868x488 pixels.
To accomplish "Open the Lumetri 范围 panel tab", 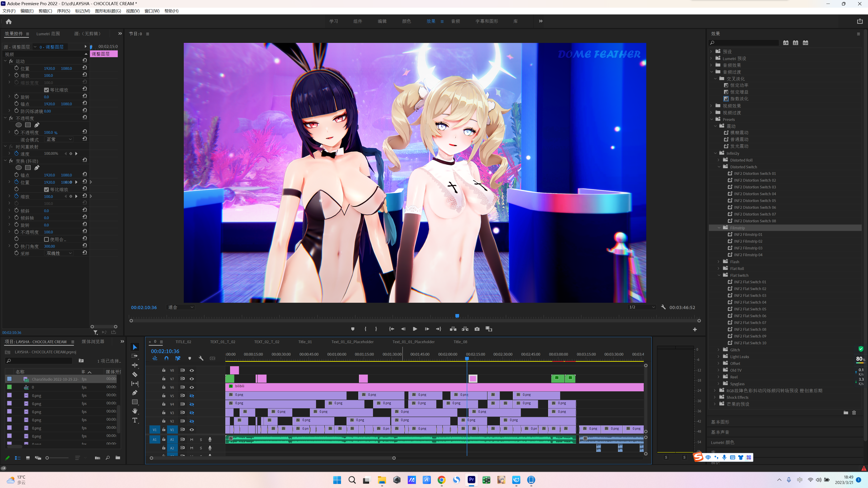I will pyautogui.click(x=48, y=34).
